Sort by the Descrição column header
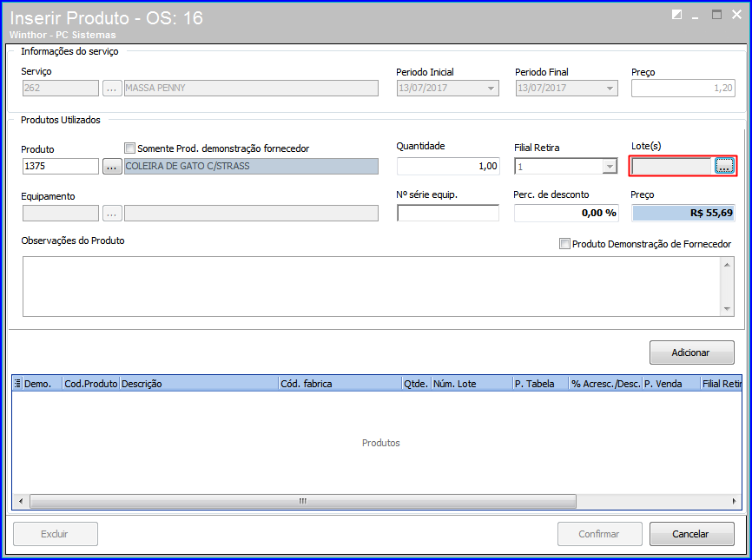The width and height of the screenshot is (752, 560). (199, 384)
